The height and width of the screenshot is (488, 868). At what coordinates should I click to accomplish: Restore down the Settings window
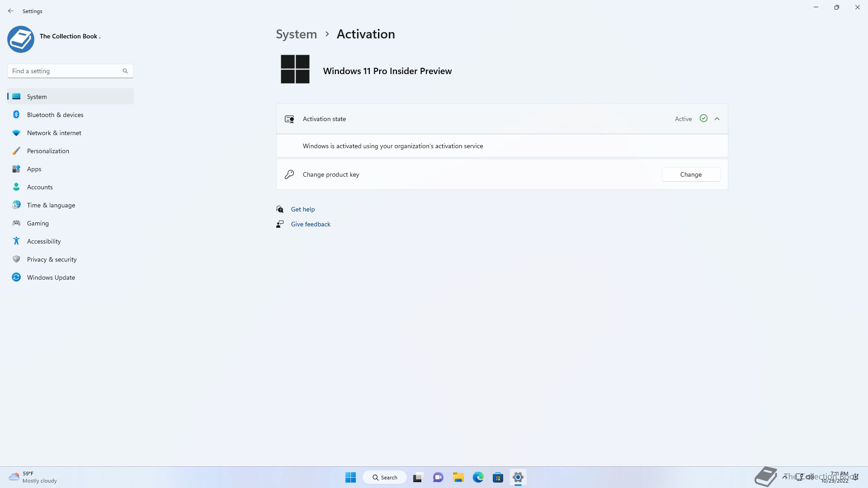pyautogui.click(x=837, y=7)
